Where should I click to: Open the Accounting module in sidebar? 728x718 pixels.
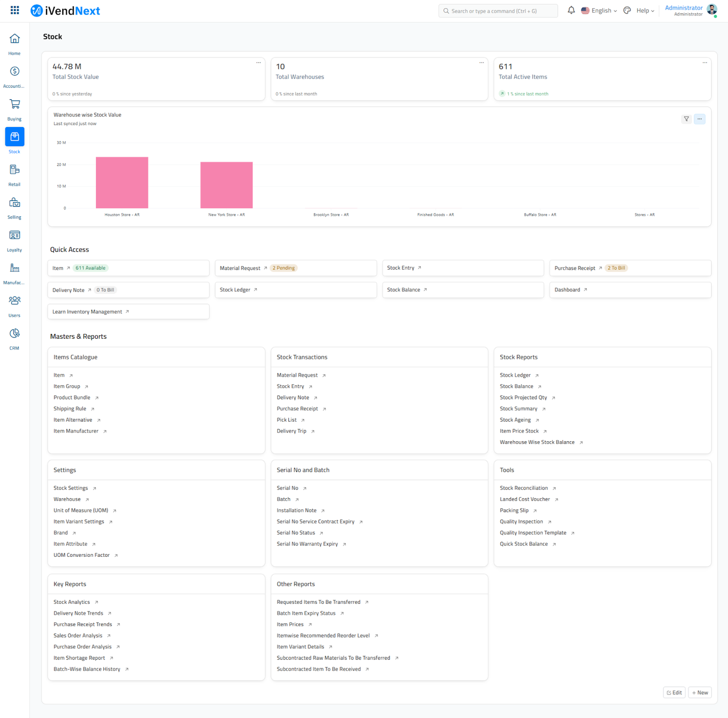15,71
